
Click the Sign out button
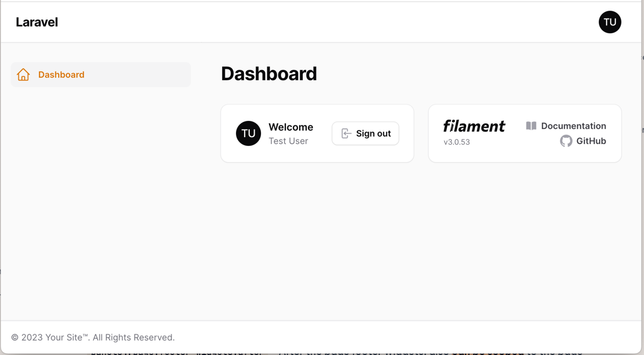click(x=365, y=133)
